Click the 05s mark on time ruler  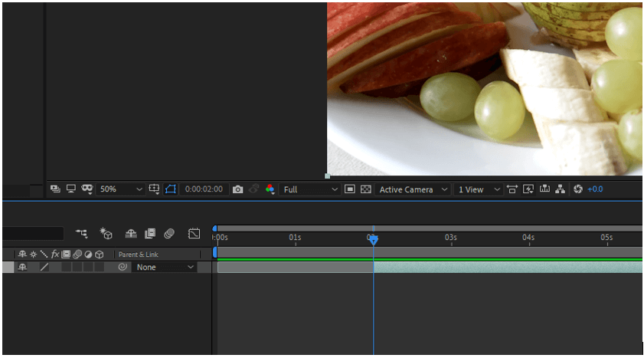[x=606, y=238]
